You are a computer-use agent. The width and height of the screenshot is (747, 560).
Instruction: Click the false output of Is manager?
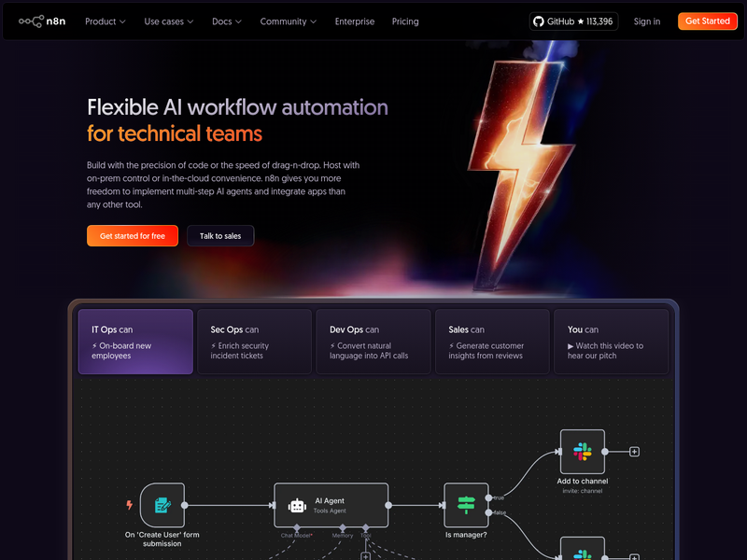click(488, 512)
